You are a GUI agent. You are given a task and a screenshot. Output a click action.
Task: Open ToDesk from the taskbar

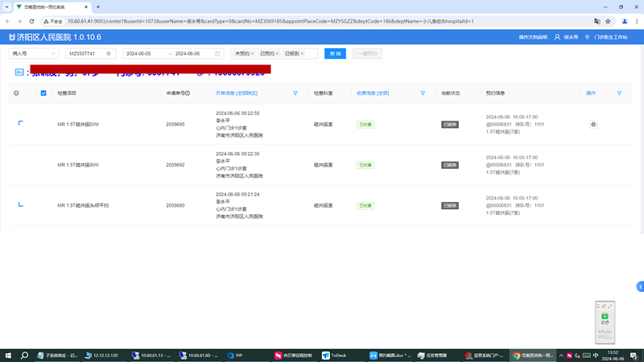coord(336,355)
